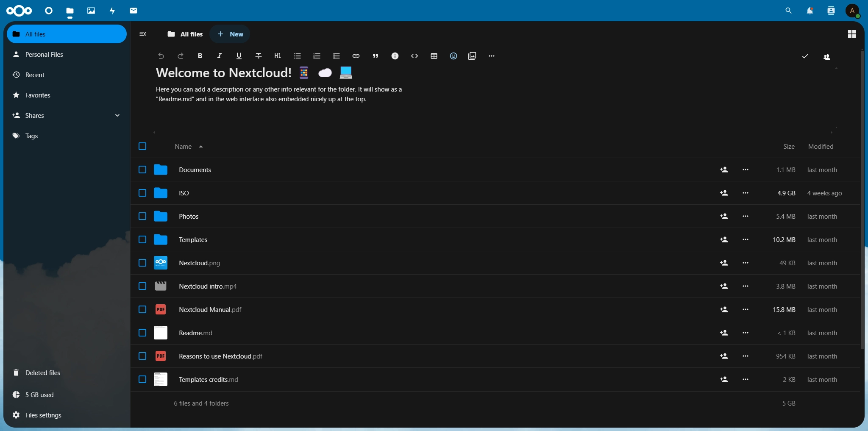Screen dimensions: 868x431
Task: Insert a table
Action: [434, 56]
